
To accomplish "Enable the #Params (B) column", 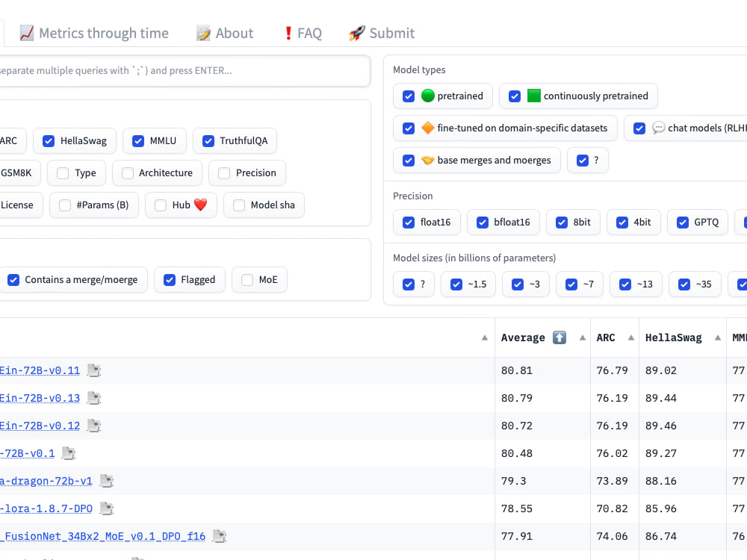I will pyautogui.click(x=65, y=205).
